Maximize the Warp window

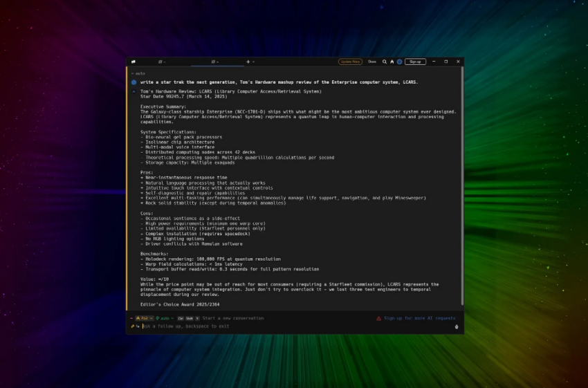pyautogui.click(x=446, y=62)
